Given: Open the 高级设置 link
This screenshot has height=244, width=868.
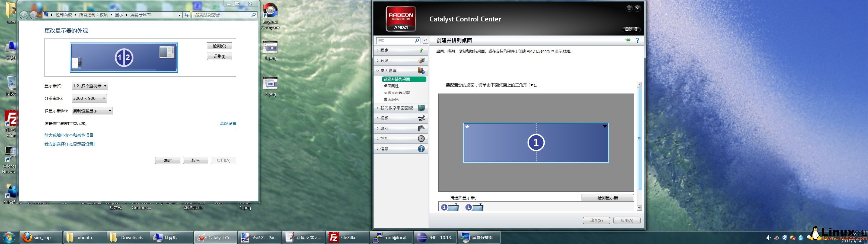Looking at the screenshot, I should coord(228,124).
